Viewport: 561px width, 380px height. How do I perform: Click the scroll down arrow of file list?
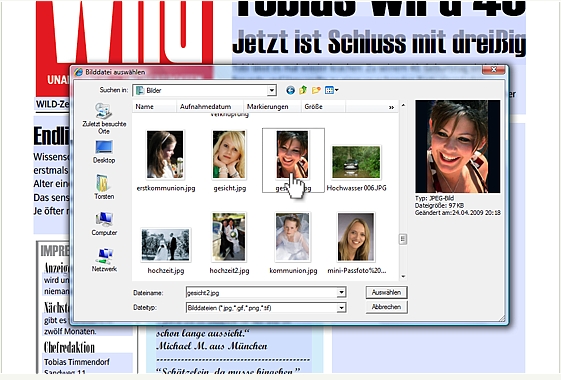pyautogui.click(x=403, y=276)
